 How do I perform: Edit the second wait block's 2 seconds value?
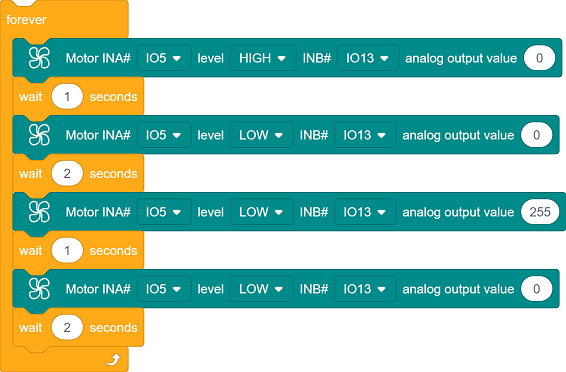coord(67,174)
